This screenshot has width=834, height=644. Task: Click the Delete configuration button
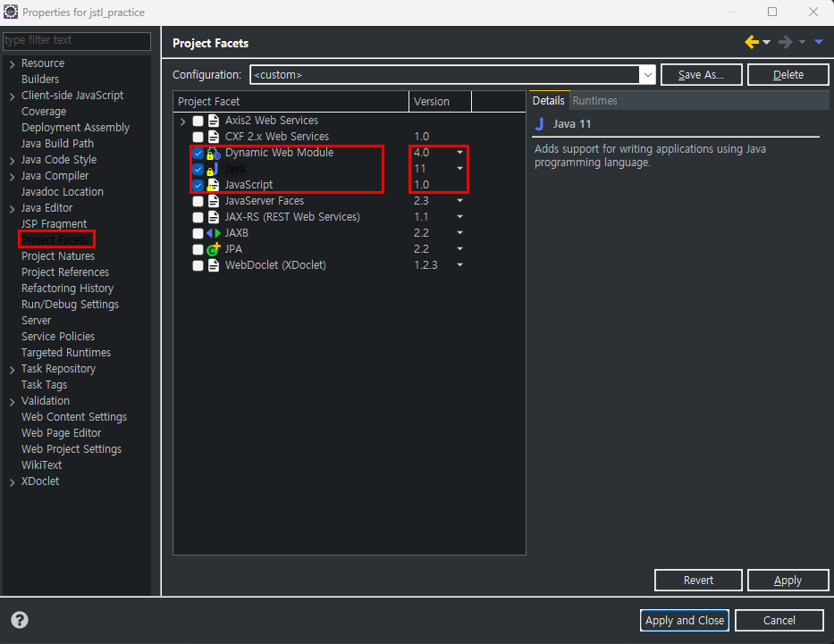pos(788,75)
